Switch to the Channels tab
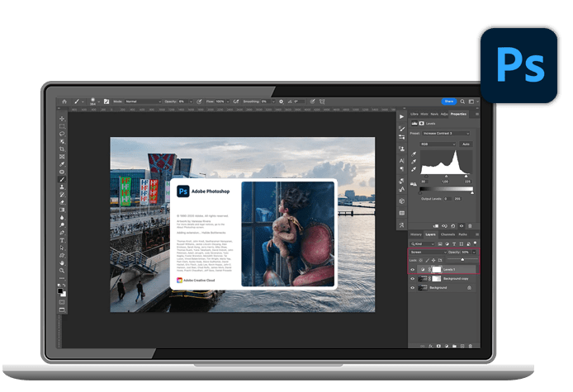The width and height of the screenshot is (573, 392). pyautogui.click(x=448, y=234)
